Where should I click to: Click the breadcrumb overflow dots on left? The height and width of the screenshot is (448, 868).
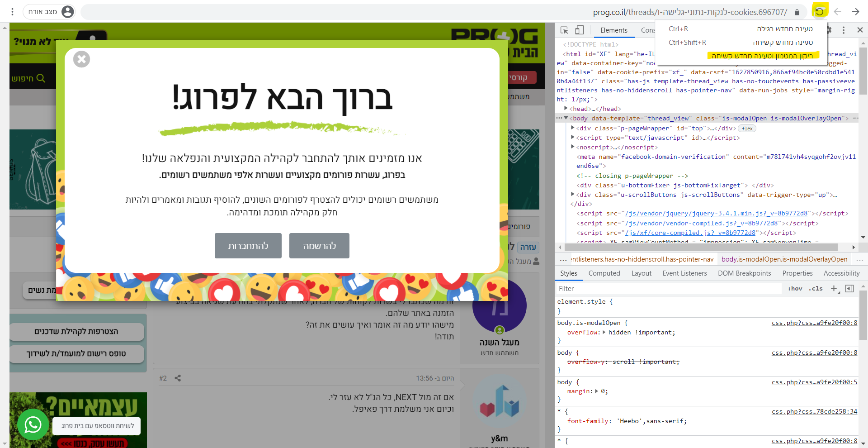[x=563, y=260]
